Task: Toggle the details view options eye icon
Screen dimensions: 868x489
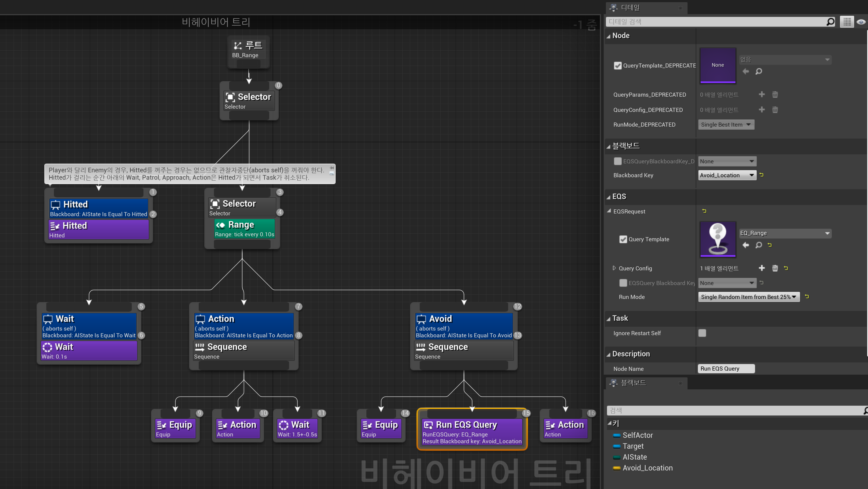Action: tap(861, 22)
